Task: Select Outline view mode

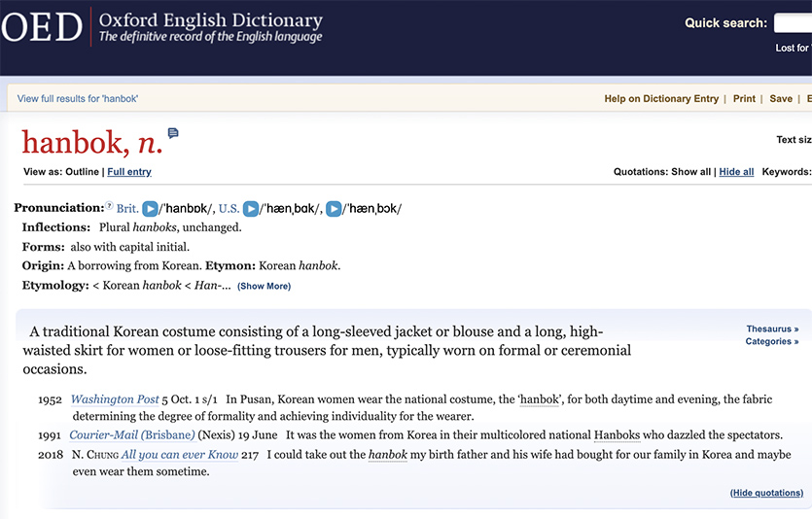Action: tap(82, 172)
